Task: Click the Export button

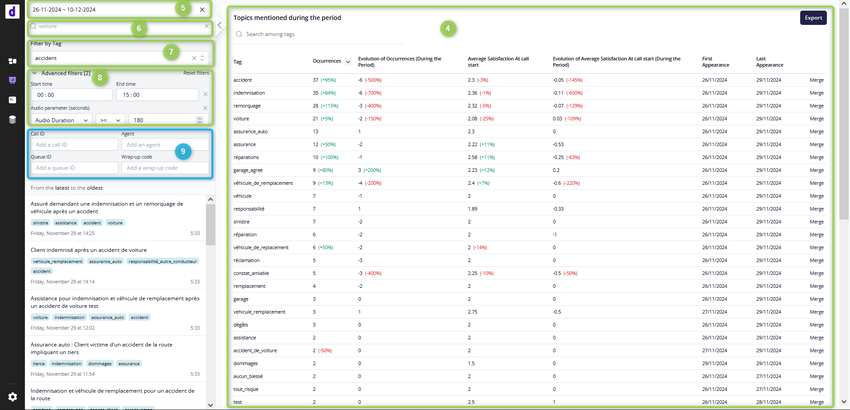Action: (x=813, y=18)
